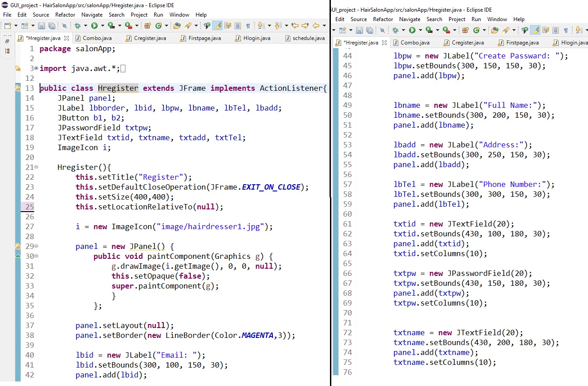Open Navigate menu in right window
588x386 pixels.
click(x=410, y=19)
